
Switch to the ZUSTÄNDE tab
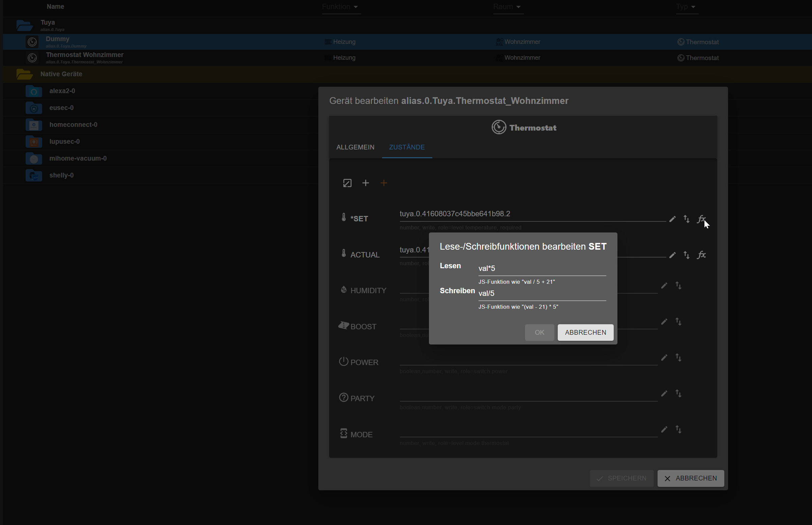point(407,147)
